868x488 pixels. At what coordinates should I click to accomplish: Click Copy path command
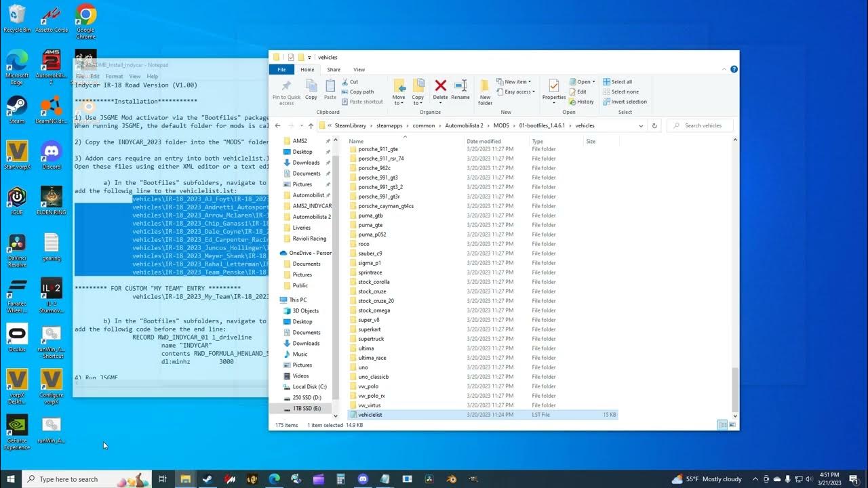click(x=357, y=91)
